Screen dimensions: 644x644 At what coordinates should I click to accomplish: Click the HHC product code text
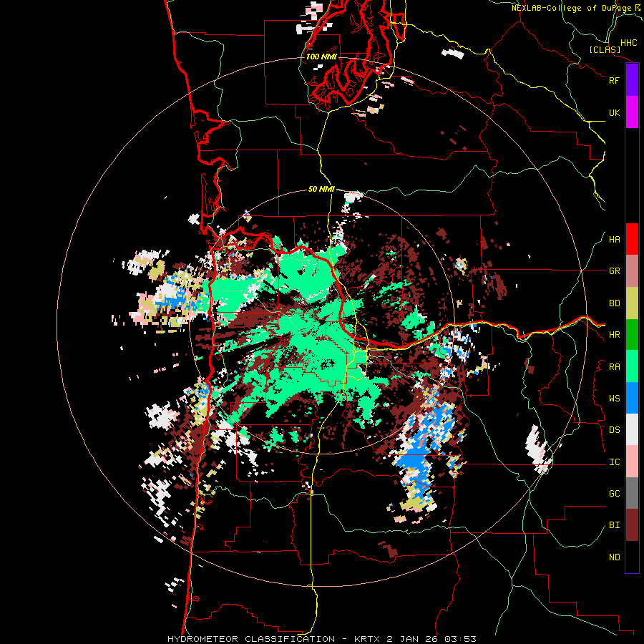(x=629, y=43)
